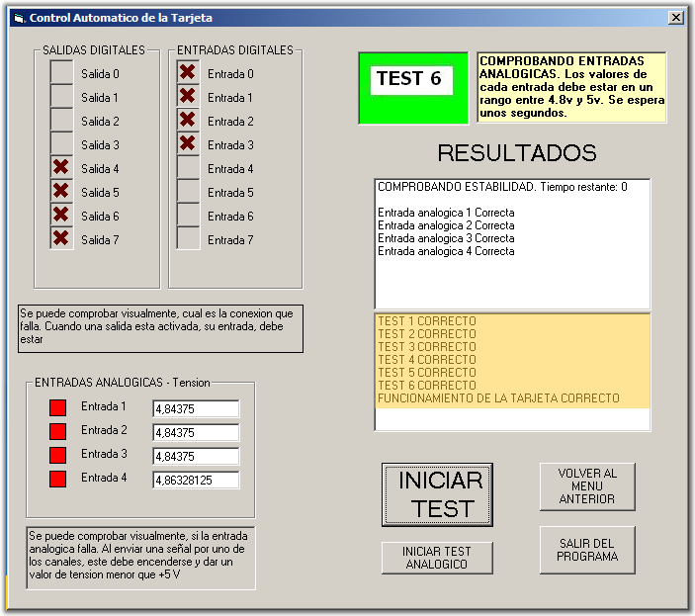
Task: Toggle the Salida 1 checkbox
Action: [x=61, y=97]
